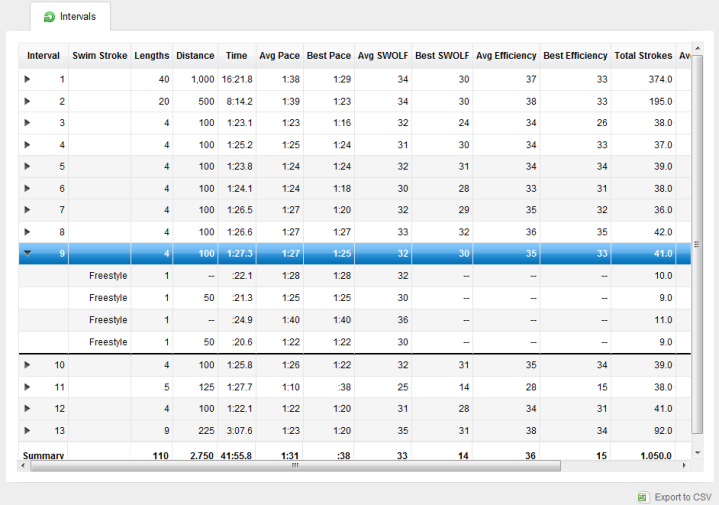This screenshot has width=719, height=505.
Task: Select the 8:14.2 time cell
Action: [x=239, y=101]
